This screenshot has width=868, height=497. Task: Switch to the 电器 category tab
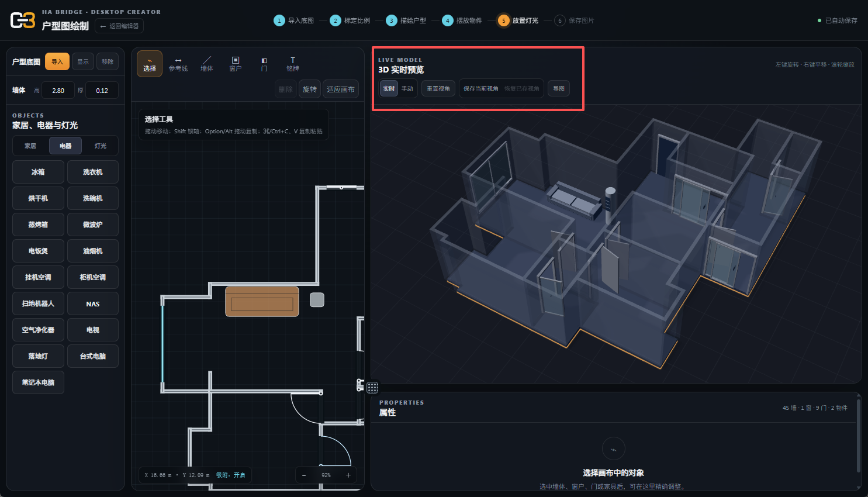pyautogui.click(x=65, y=146)
